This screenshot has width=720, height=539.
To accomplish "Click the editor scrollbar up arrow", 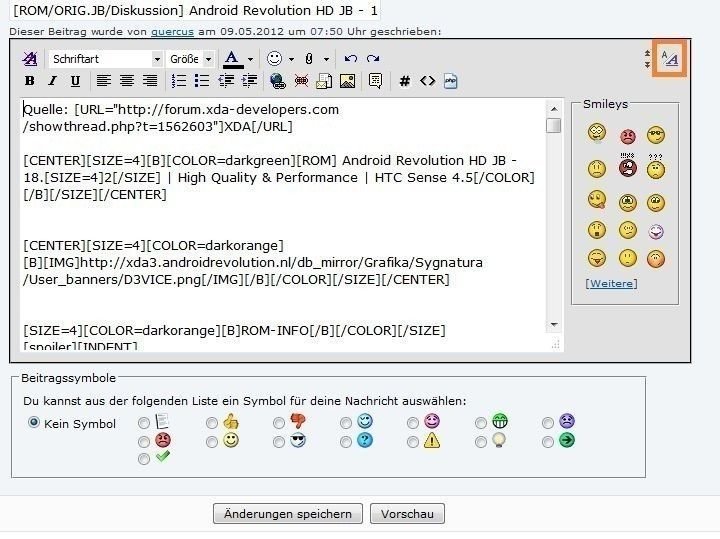I will 554,109.
